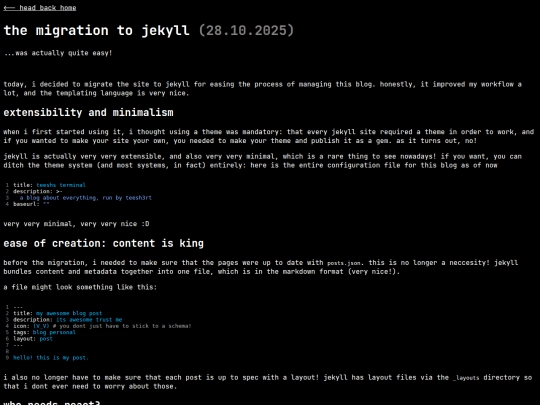This screenshot has height=405, width=540.
Task: Follow the 'head back home' link
Action: pos(40,8)
